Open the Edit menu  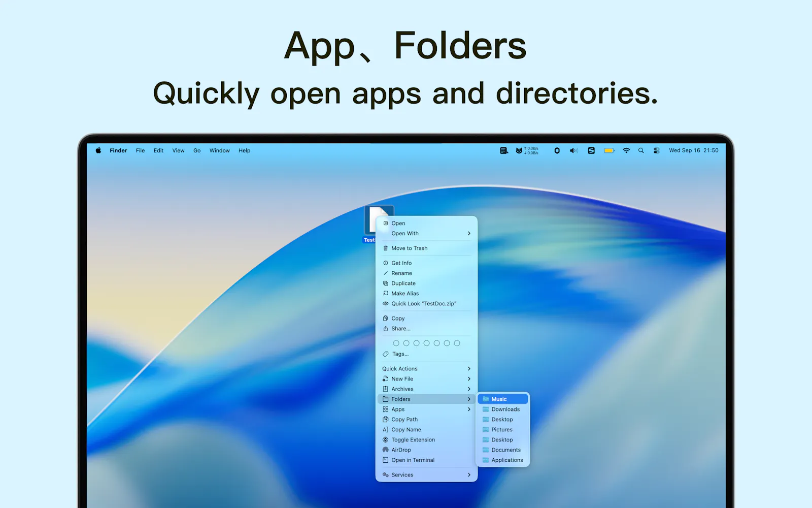[158, 151]
